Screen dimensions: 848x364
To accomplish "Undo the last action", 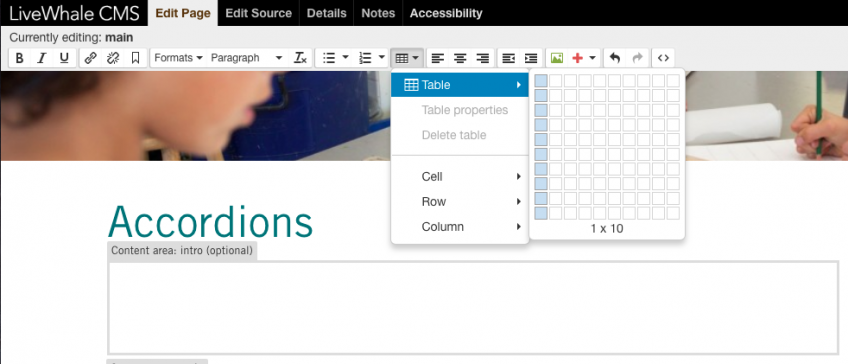I will pyautogui.click(x=615, y=58).
